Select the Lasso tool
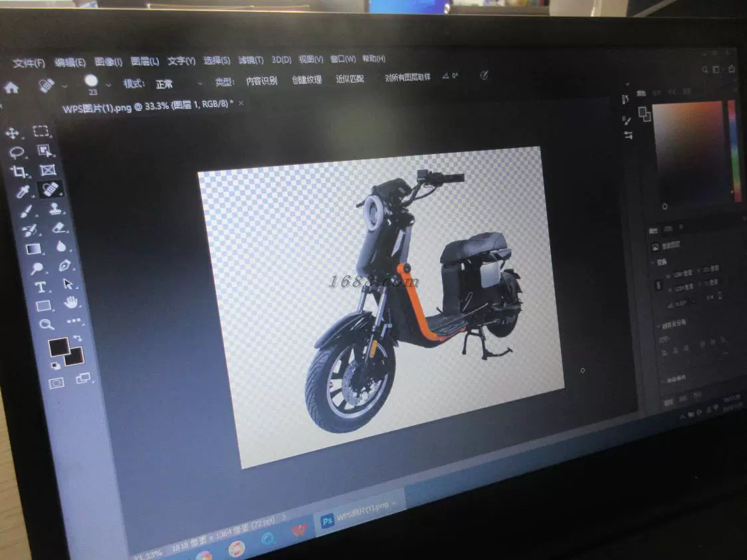Image resolution: width=747 pixels, height=560 pixels. 17,153
